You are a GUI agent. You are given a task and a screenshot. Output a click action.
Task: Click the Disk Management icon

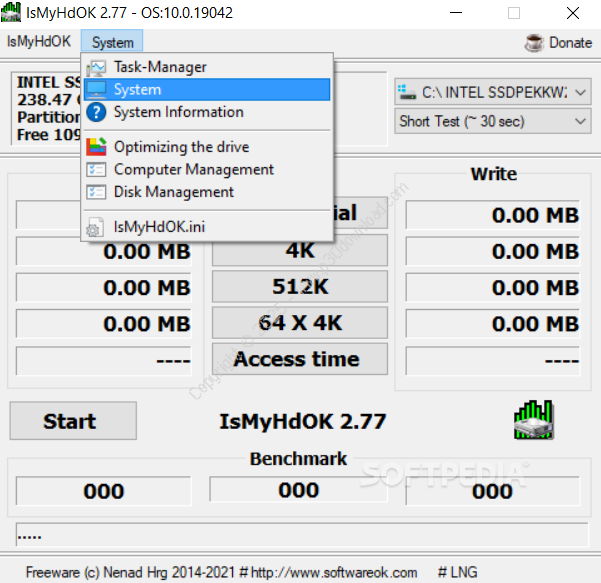[x=96, y=192]
